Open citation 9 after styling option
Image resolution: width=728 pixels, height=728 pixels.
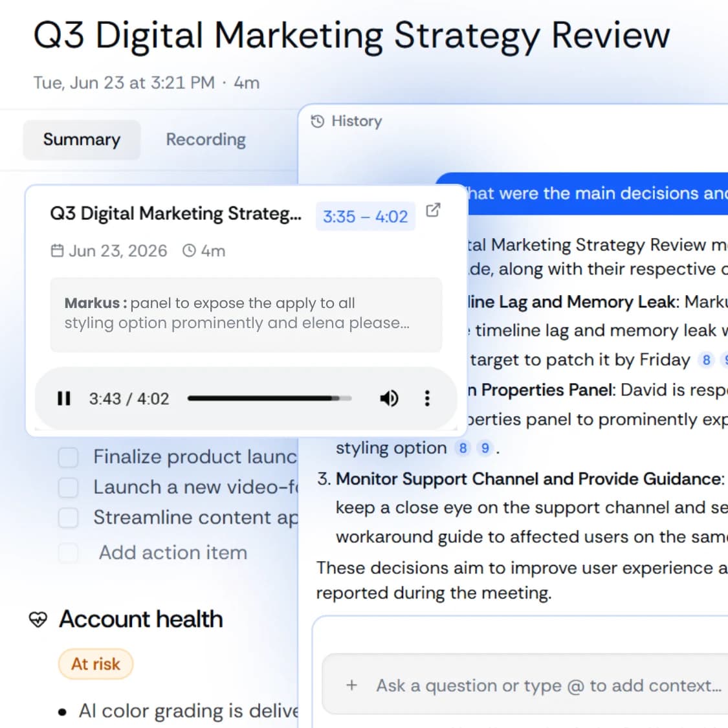(485, 448)
